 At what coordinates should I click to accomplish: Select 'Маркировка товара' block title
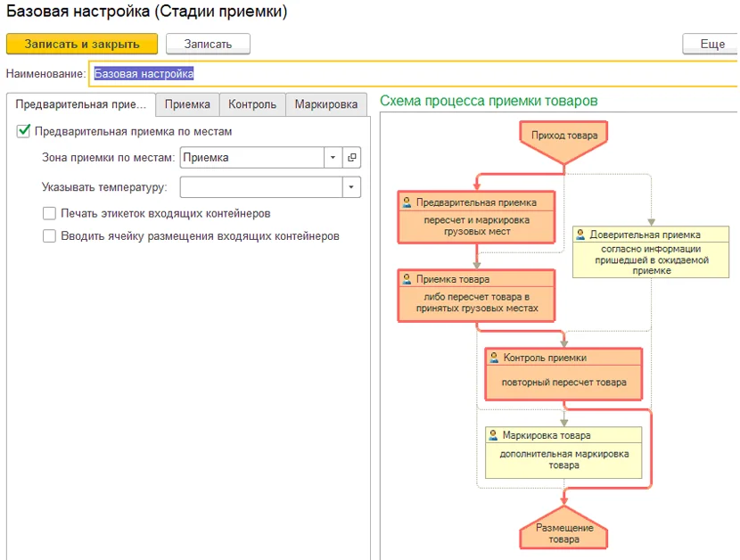click(547, 435)
